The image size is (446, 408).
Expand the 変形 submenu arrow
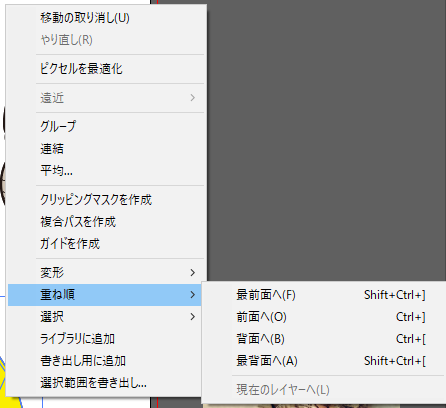(193, 273)
